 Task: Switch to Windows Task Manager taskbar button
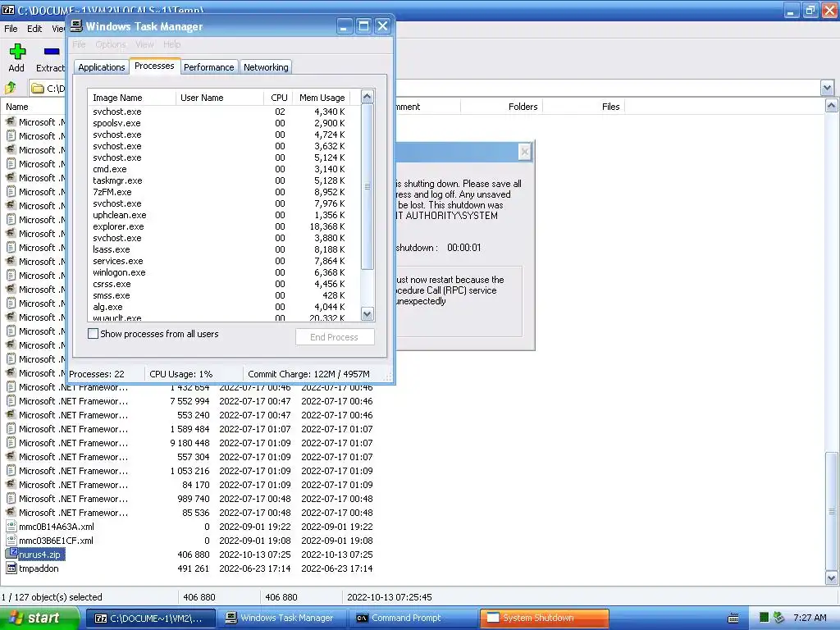tap(283, 619)
